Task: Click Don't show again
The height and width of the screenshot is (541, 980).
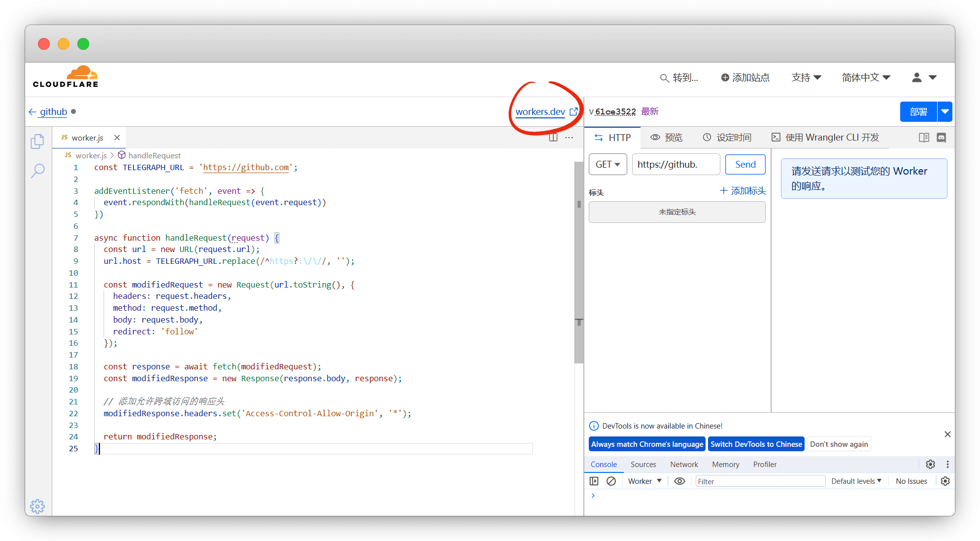Action: (839, 444)
